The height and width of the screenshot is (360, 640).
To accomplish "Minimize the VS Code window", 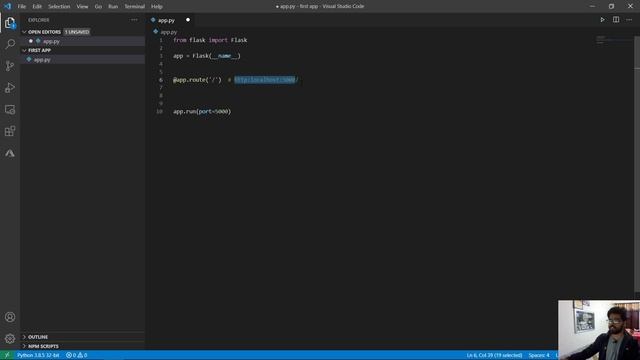I will (x=592, y=6).
